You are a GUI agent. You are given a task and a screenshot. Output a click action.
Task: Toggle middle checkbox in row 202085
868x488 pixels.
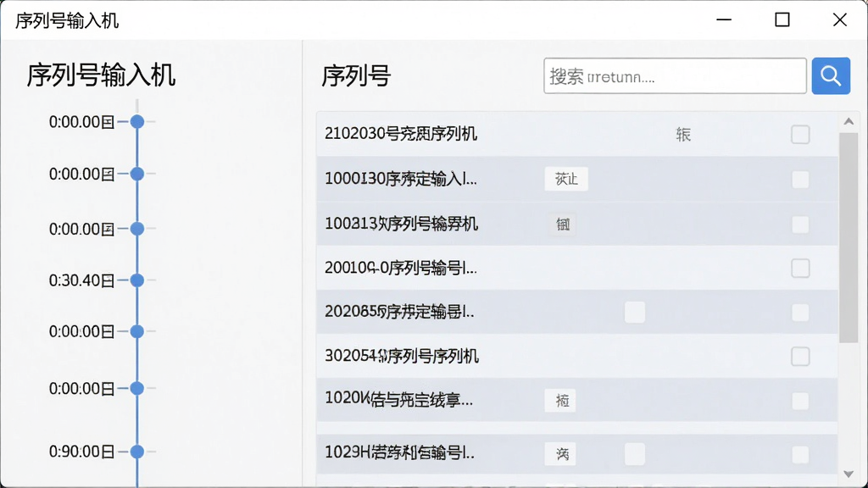(634, 313)
